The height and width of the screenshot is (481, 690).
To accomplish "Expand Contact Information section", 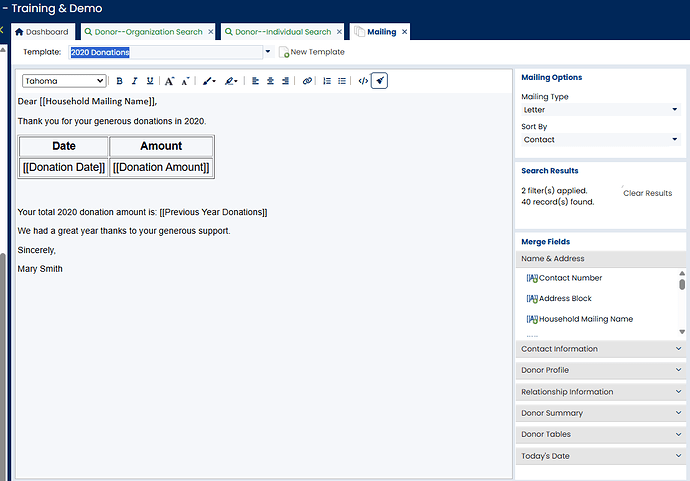I will click(x=601, y=349).
